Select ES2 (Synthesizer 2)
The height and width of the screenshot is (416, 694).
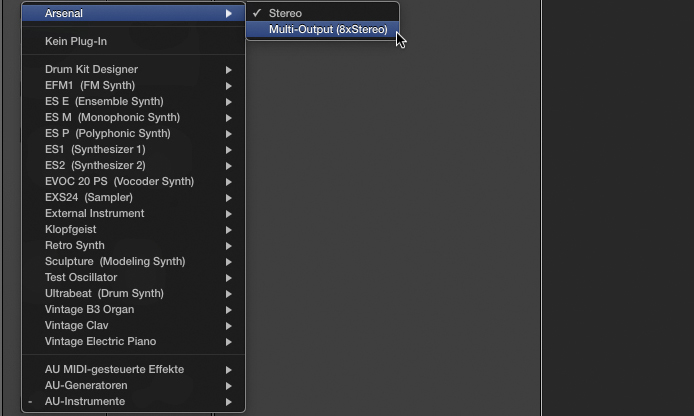[x=133, y=166]
